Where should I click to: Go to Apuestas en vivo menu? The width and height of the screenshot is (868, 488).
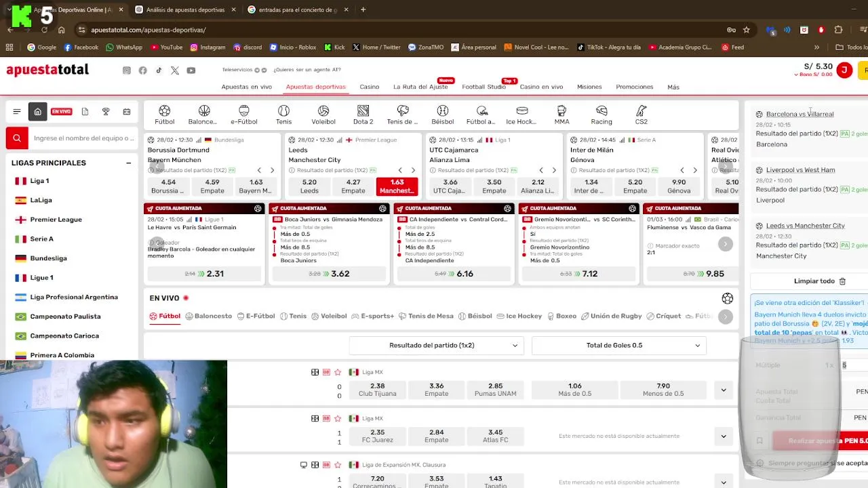246,87
